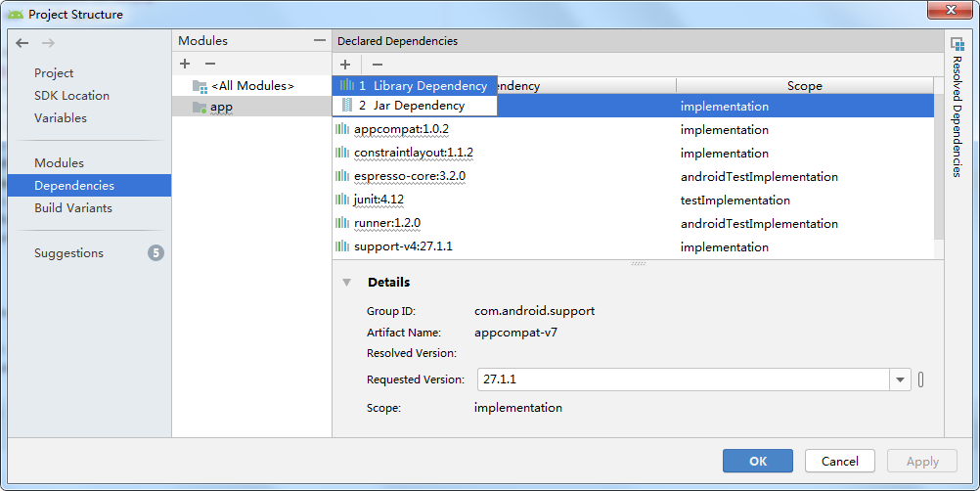The image size is (980, 491).
Task: Select the junit:4.12 dependency row
Action: click(633, 200)
